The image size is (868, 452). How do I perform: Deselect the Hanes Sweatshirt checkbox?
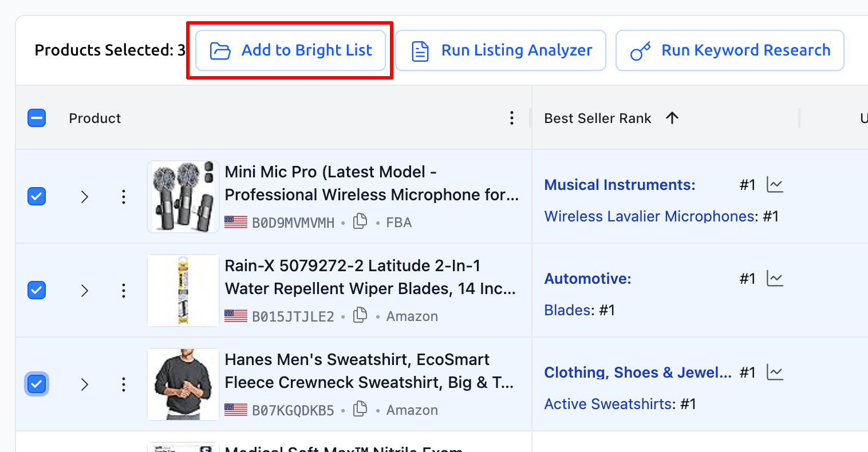point(36,384)
